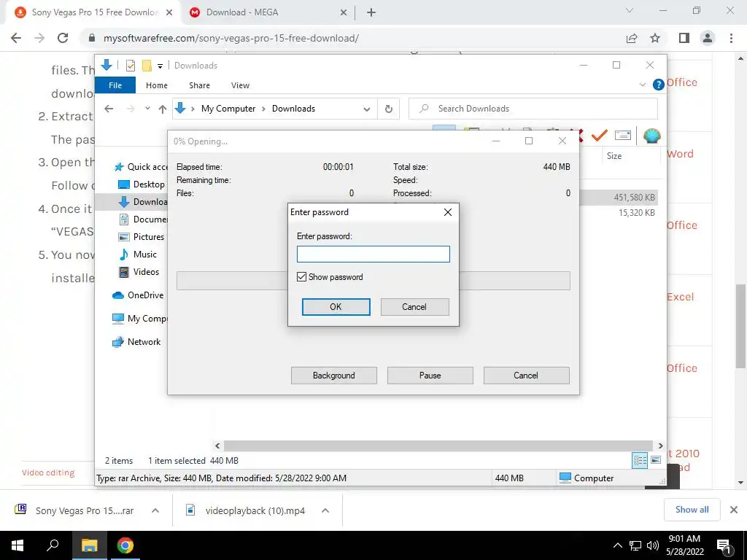
Task: Go back in Explorer navigation
Action: click(x=109, y=109)
